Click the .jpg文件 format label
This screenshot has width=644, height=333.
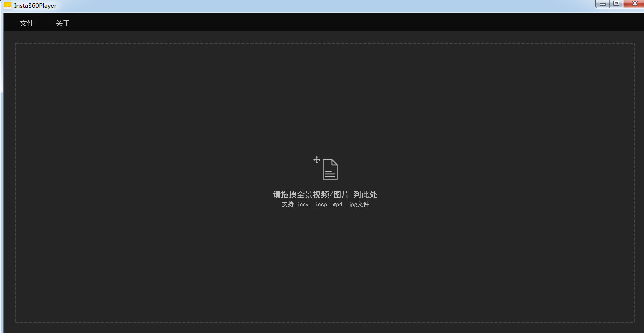pyautogui.click(x=359, y=204)
